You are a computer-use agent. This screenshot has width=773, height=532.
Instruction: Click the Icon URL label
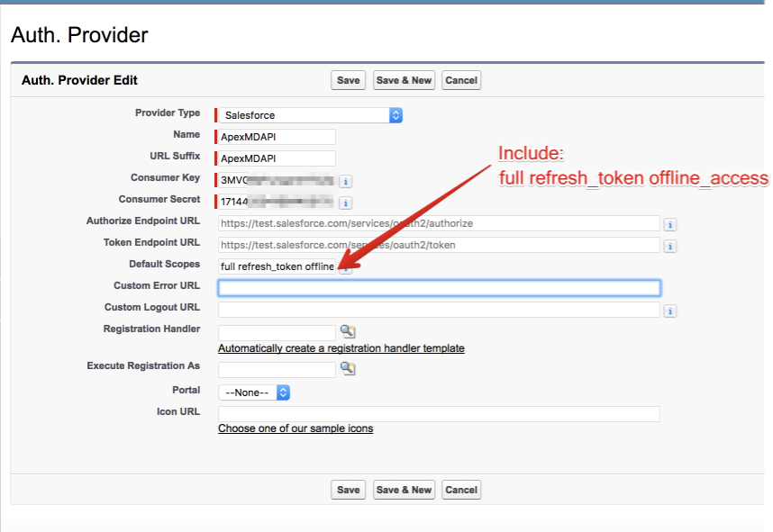tap(178, 411)
